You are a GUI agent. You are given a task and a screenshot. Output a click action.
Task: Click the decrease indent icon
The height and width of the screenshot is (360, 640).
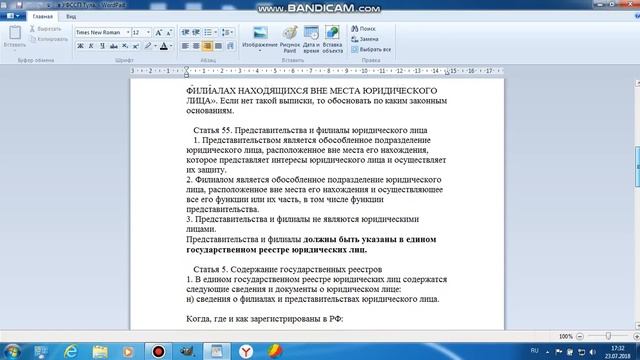[185, 32]
